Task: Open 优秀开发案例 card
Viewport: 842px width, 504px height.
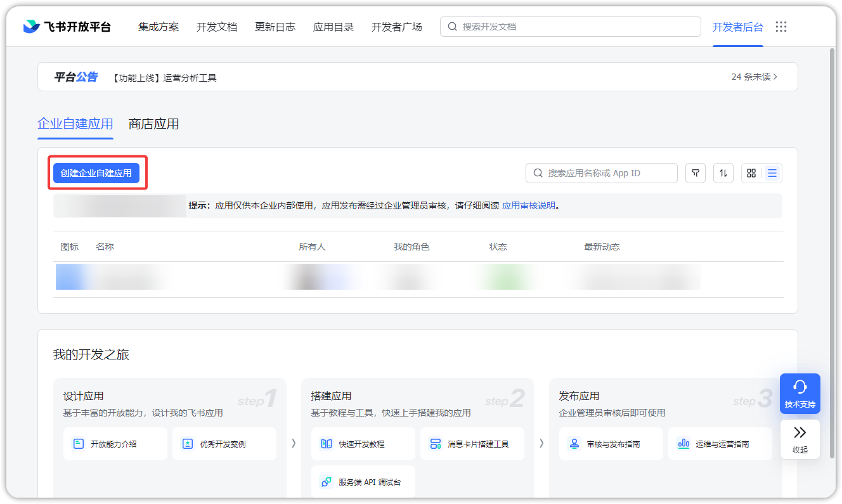Action: (x=224, y=444)
